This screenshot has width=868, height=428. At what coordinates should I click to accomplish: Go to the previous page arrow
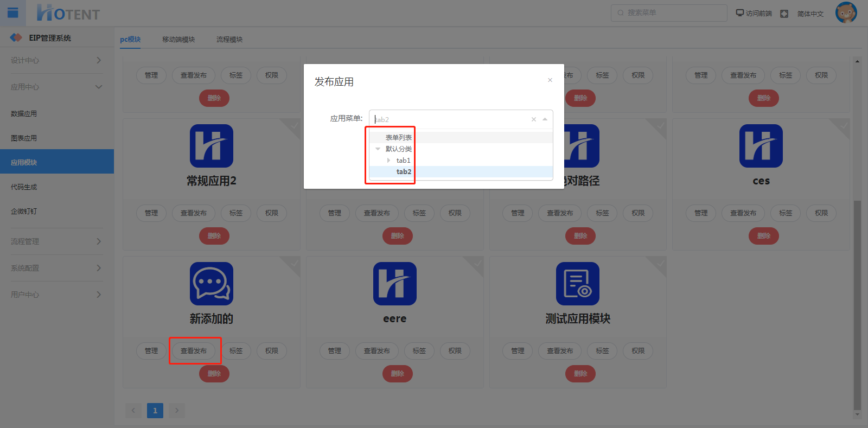[133, 410]
